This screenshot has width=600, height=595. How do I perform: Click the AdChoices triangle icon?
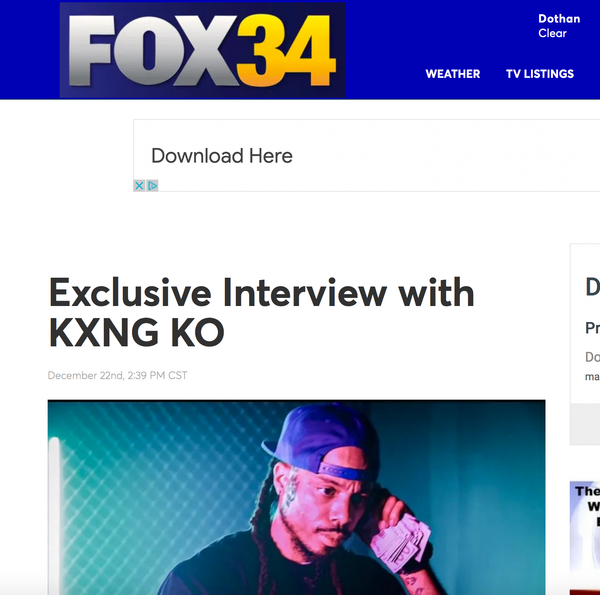click(x=152, y=186)
